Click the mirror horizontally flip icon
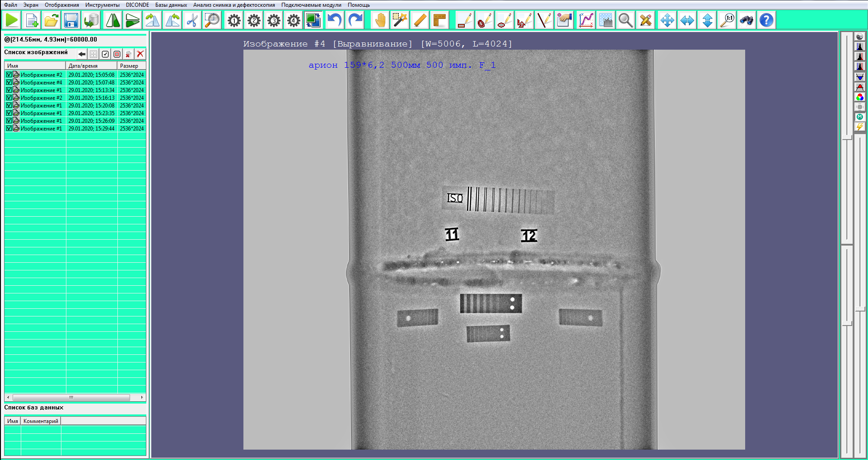 113,20
